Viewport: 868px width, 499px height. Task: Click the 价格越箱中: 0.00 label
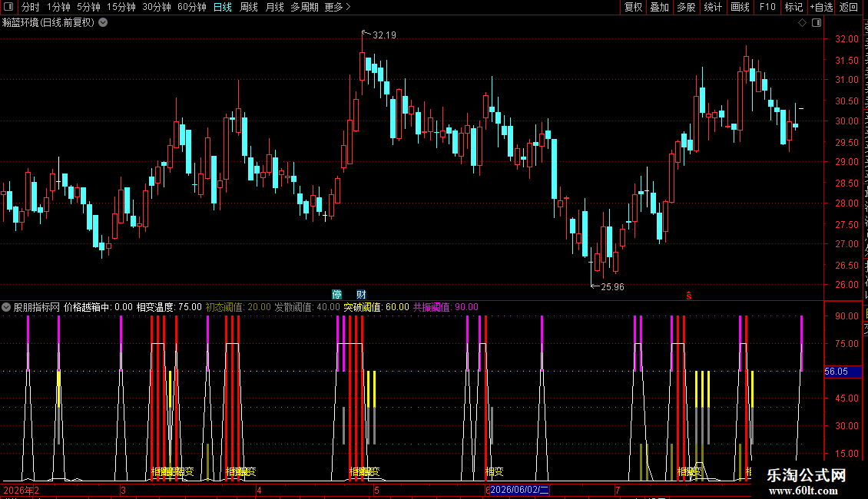[98, 307]
